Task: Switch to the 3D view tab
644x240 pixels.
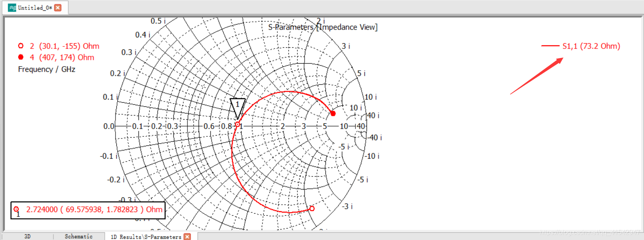Action: pyautogui.click(x=27, y=236)
